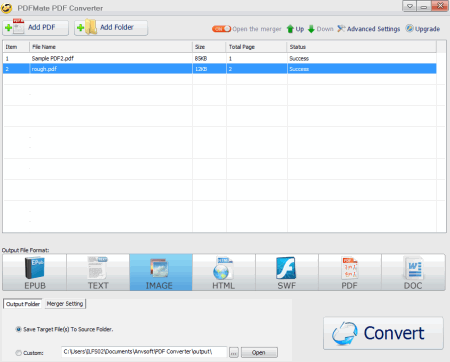Open Advanced Settings
Image resolution: width=450 pixels, height=362 pixels.
coord(369,29)
